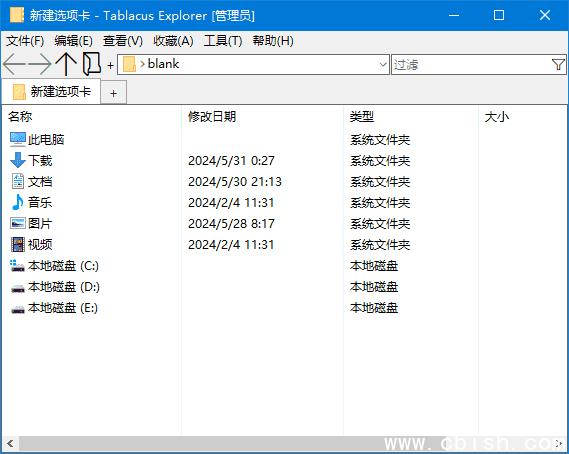This screenshot has width=569, height=454.
Task: Sort by the 大小 column header
Action: pos(497,117)
